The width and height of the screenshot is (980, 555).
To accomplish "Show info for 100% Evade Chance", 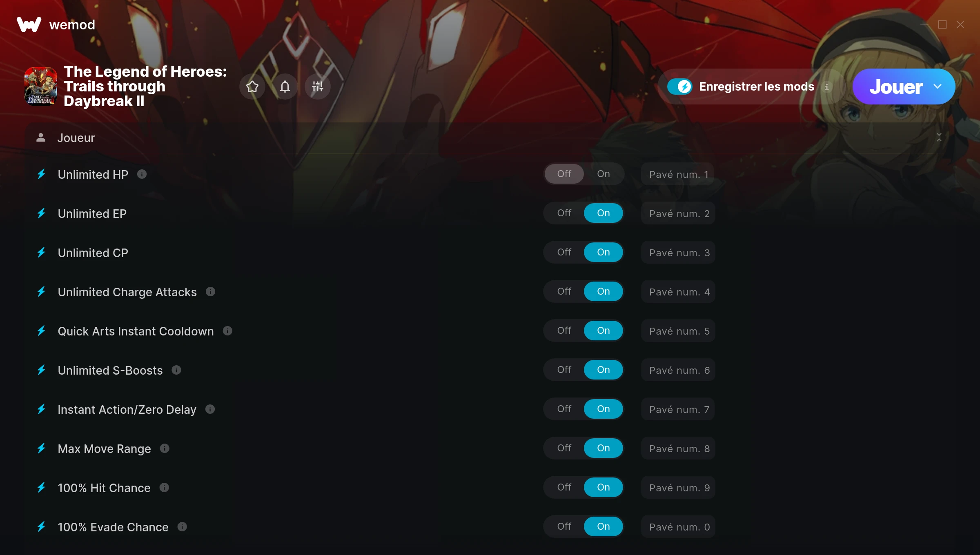I will tap(182, 527).
